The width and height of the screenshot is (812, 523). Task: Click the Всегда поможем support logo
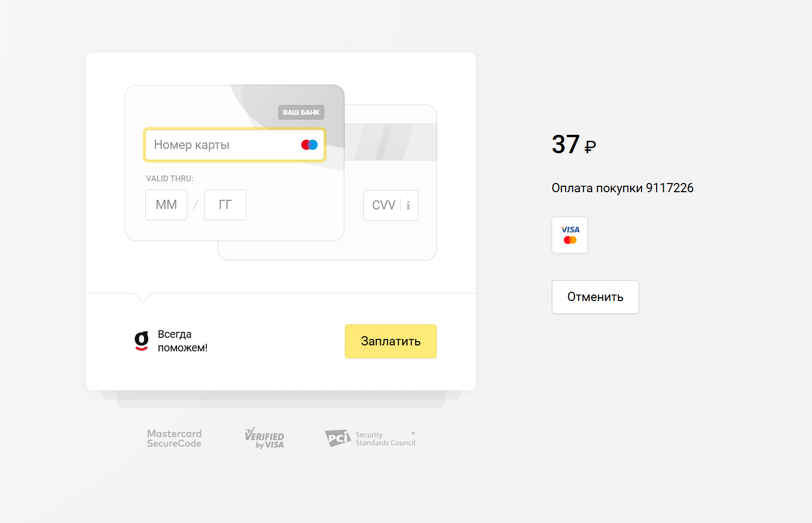[141, 341]
